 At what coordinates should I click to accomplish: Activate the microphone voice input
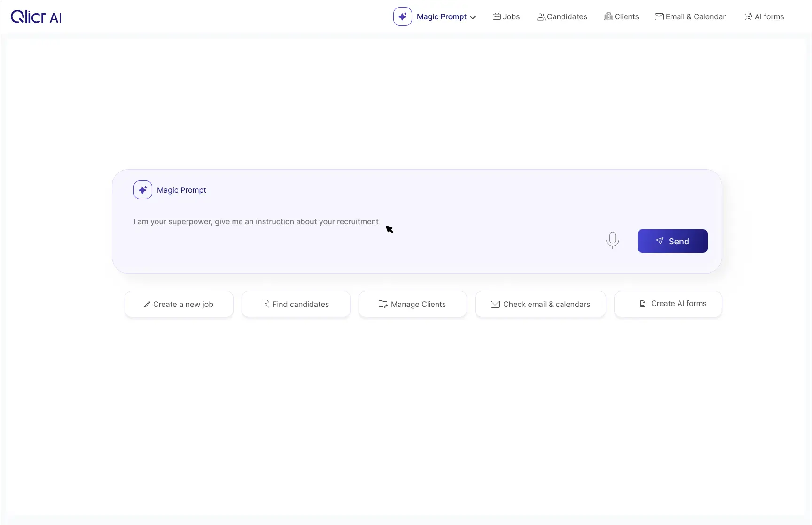click(x=612, y=240)
